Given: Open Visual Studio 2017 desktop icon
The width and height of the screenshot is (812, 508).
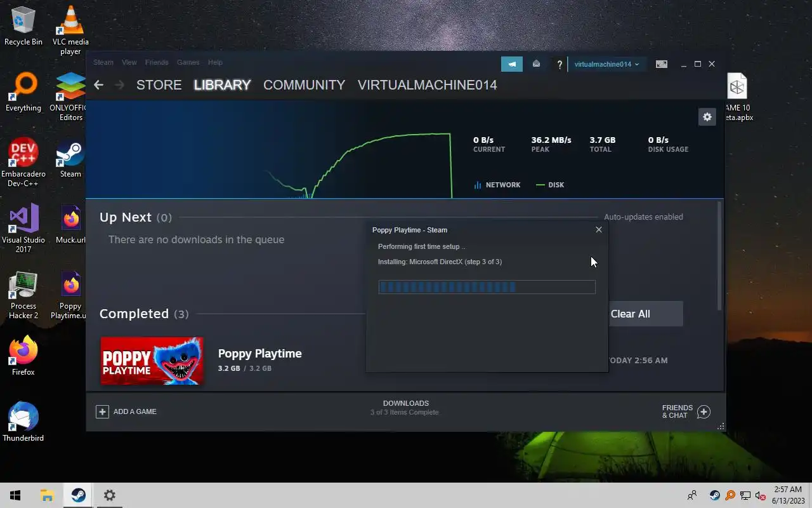Looking at the screenshot, I should point(23,229).
